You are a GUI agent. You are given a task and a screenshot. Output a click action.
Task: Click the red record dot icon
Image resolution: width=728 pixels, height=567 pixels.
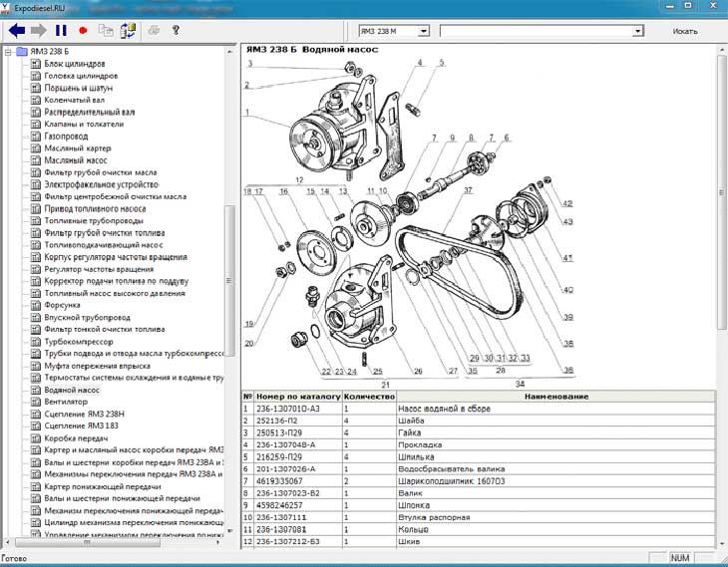[x=83, y=31]
